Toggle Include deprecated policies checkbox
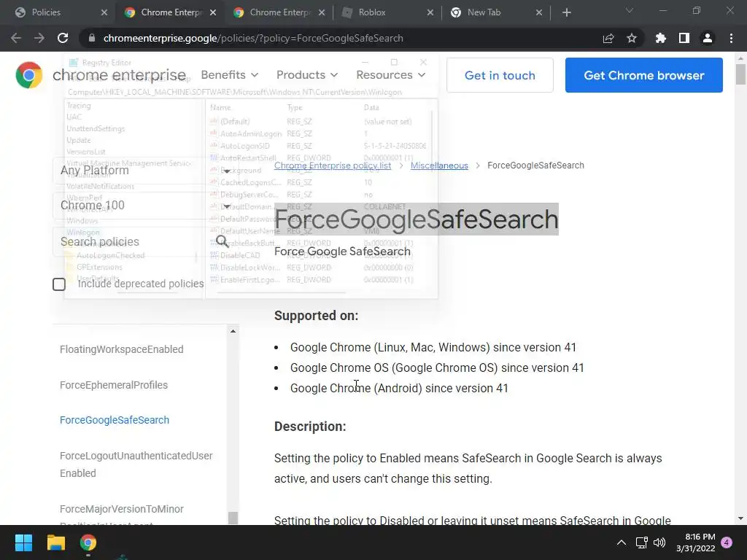747x560 pixels. (59, 284)
